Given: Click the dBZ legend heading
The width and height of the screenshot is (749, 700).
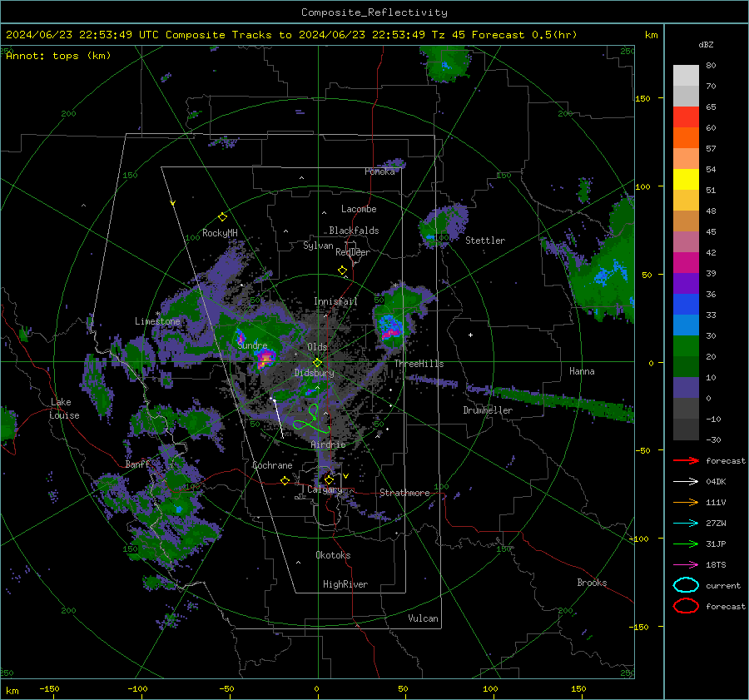Looking at the screenshot, I should click(x=706, y=45).
